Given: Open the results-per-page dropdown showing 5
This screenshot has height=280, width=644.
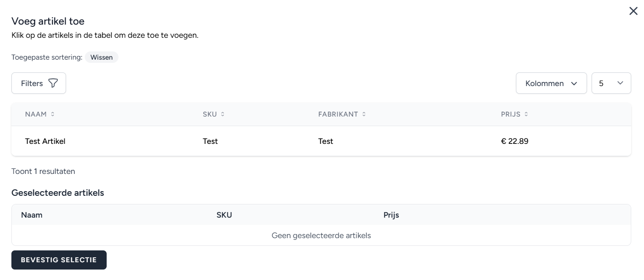Looking at the screenshot, I should [611, 83].
